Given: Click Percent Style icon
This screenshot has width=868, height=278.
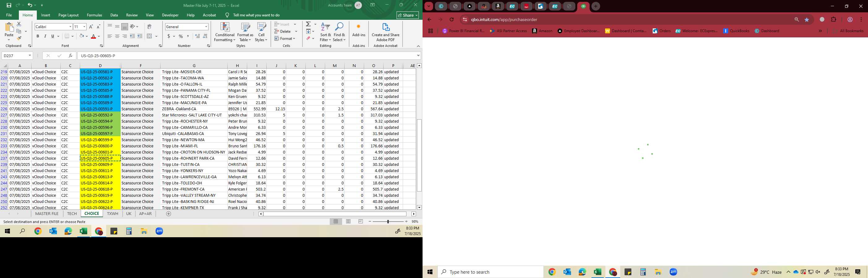Looking at the screenshot, I should 181,36.
